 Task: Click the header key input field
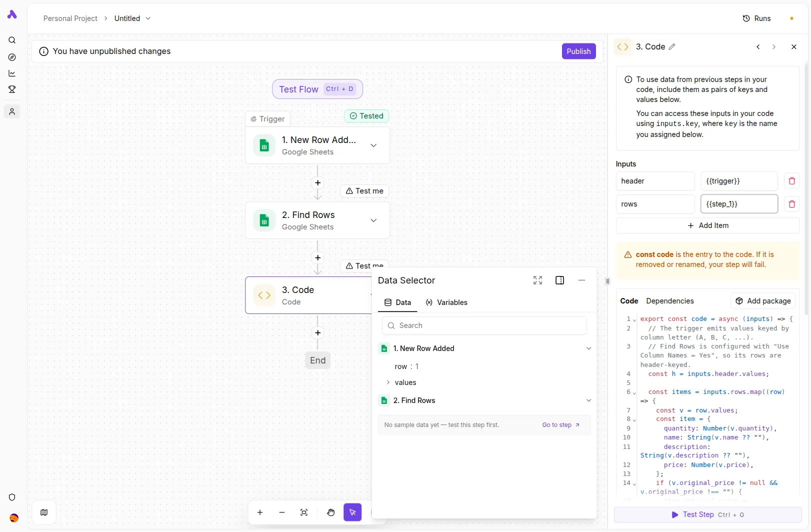[655, 181]
